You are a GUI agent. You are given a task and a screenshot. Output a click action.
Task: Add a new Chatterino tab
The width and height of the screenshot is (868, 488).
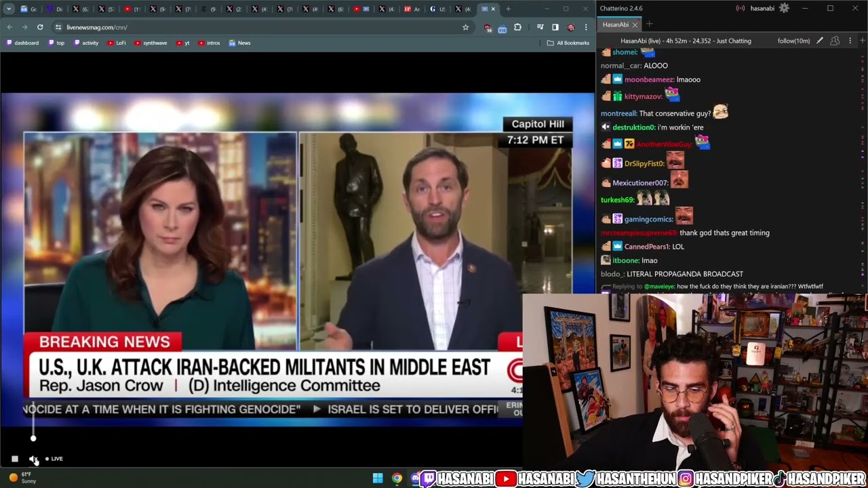click(649, 24)
